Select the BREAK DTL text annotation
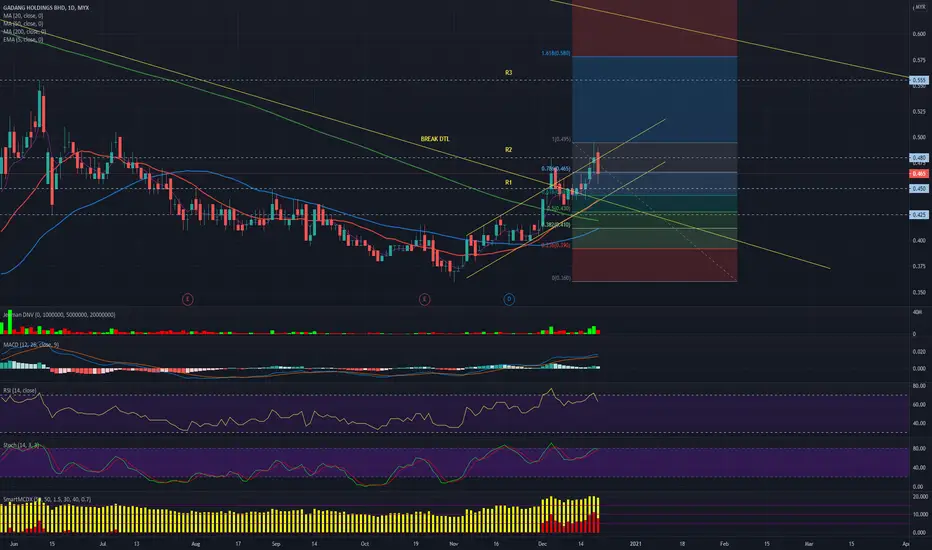This screenshot has width=932, height=550. [435, 139]
